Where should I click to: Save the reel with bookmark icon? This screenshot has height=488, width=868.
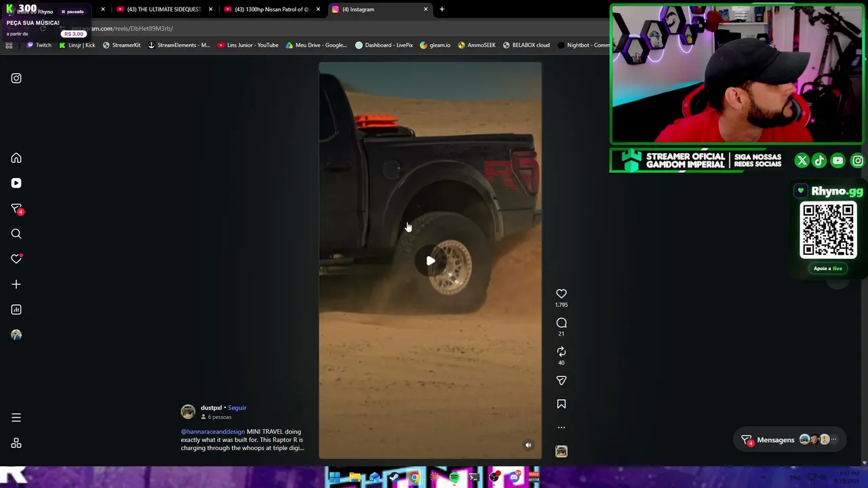(561, 404)
